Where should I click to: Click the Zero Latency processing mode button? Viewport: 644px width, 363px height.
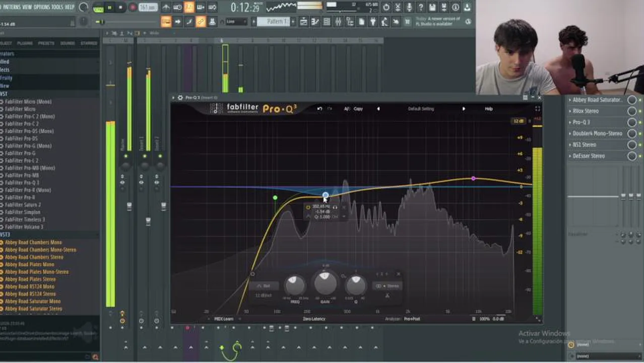(314, 319)
